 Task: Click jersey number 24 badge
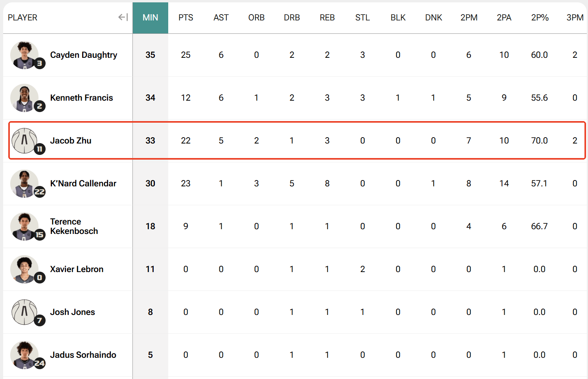(40, 363)
